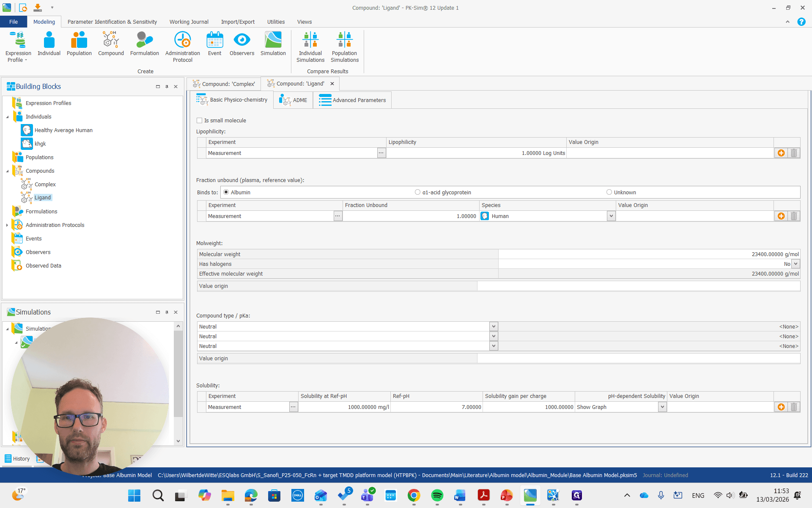Open the first Neutral compound type dropdown
The width and height of the screenshot is (812, 508).
[x=494, y=327]
